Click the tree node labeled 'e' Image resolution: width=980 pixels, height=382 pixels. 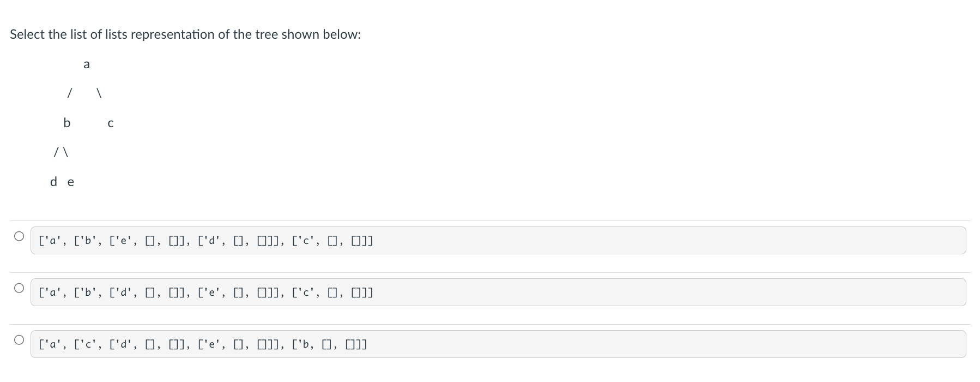pyautogui.click(x=70, y=182)
